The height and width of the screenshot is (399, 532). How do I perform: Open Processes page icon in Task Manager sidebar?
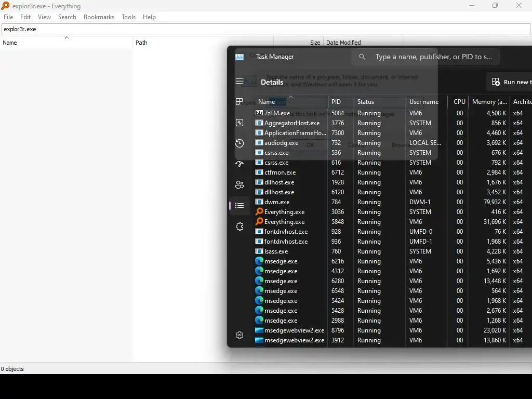tap(239, 101)
